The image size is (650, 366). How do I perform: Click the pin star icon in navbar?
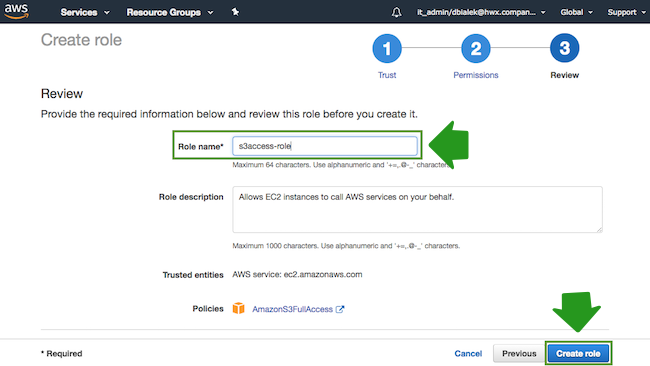coord(235,12)
